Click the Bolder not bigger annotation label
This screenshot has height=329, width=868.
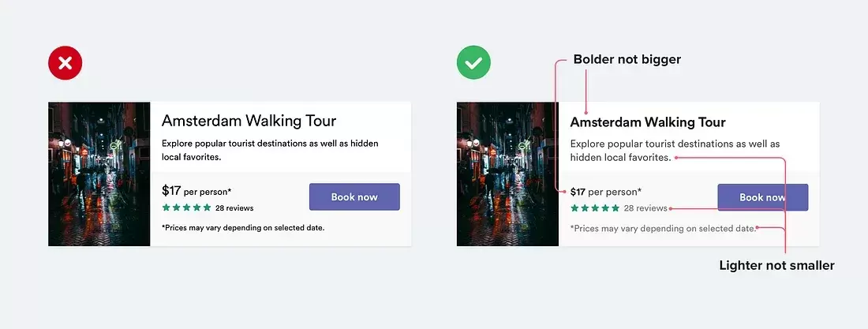click(627, 59)
